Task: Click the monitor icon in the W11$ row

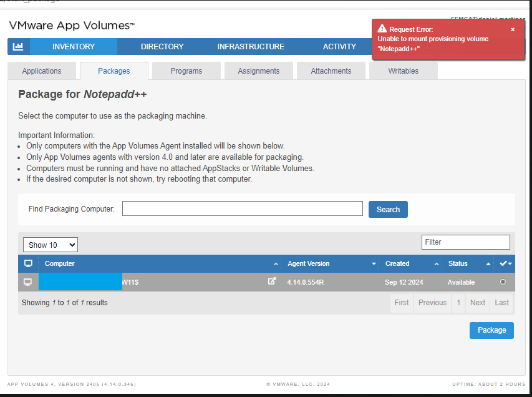Action: [28, 282]
